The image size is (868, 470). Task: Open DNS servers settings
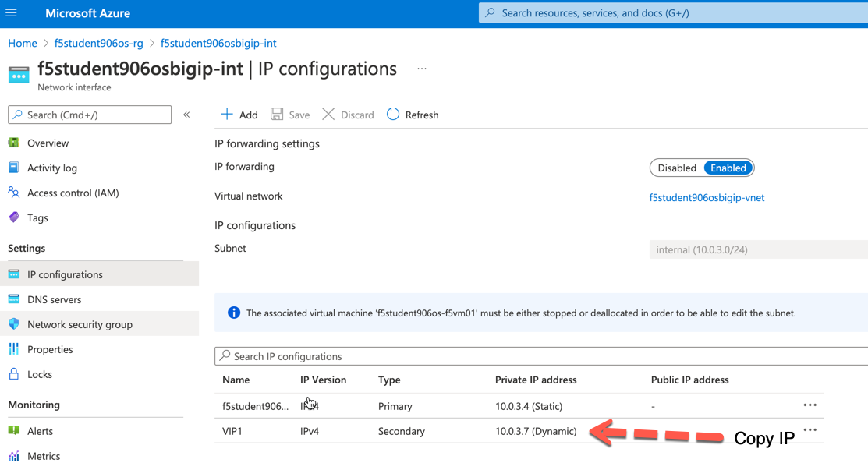(55, 299)
